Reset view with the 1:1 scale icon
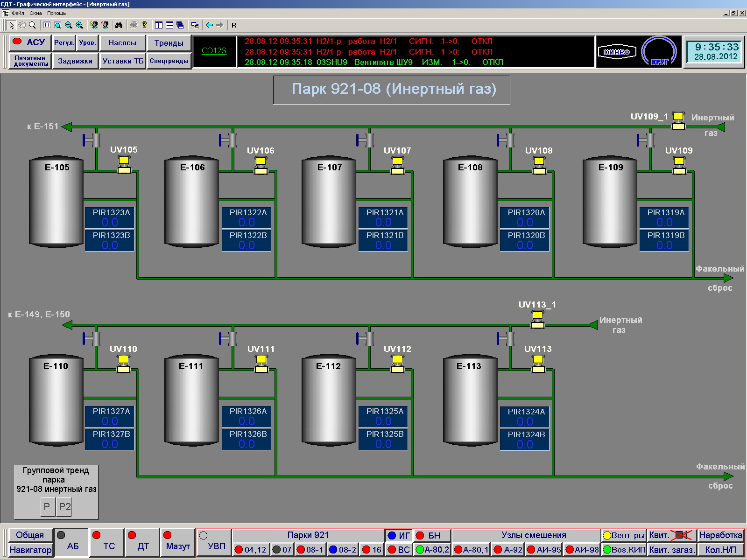 [47, 25]
